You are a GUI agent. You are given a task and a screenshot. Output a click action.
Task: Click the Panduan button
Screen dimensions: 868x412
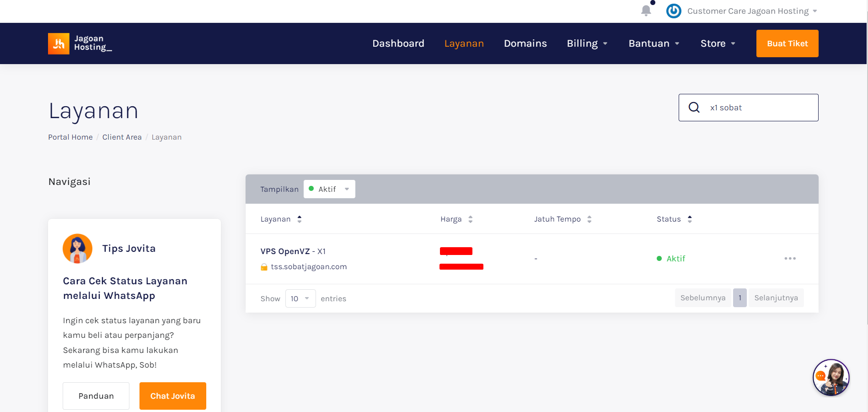pyautogui.click(x=96, y=396)
